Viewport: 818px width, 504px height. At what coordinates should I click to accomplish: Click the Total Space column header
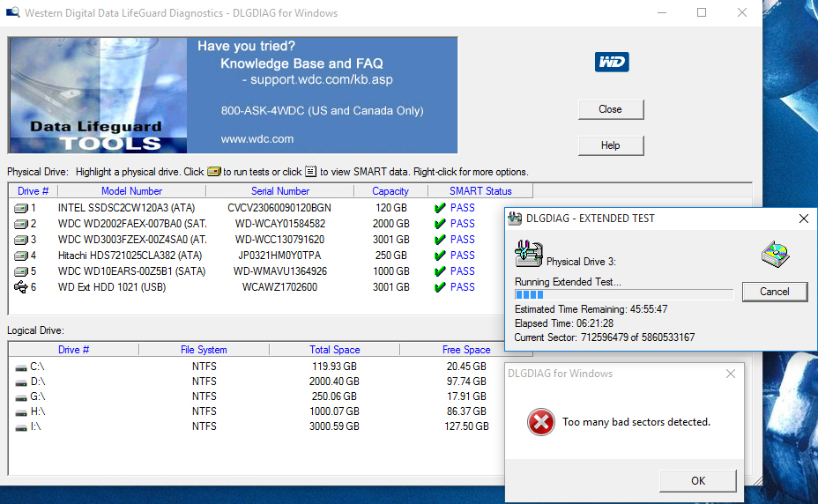tap(334, 350)
